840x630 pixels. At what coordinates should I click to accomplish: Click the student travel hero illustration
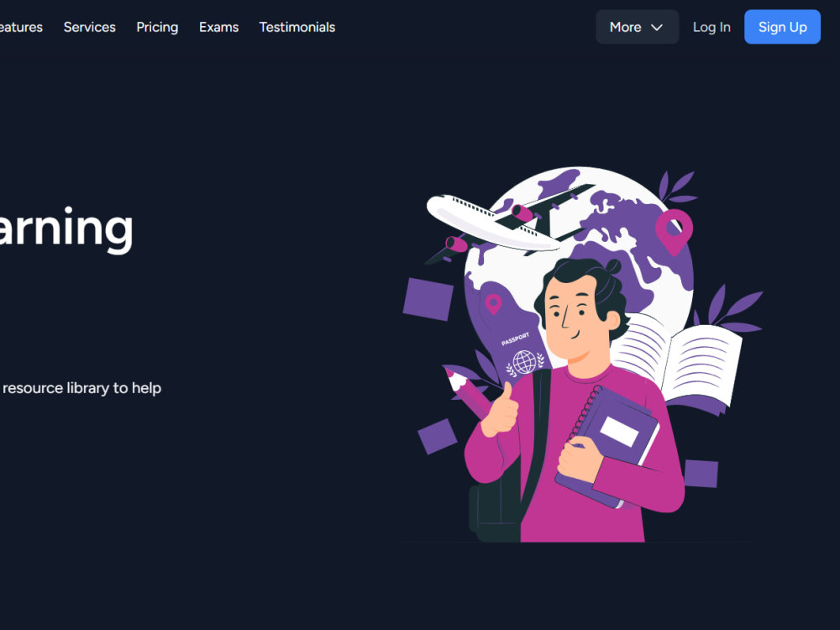582,354
